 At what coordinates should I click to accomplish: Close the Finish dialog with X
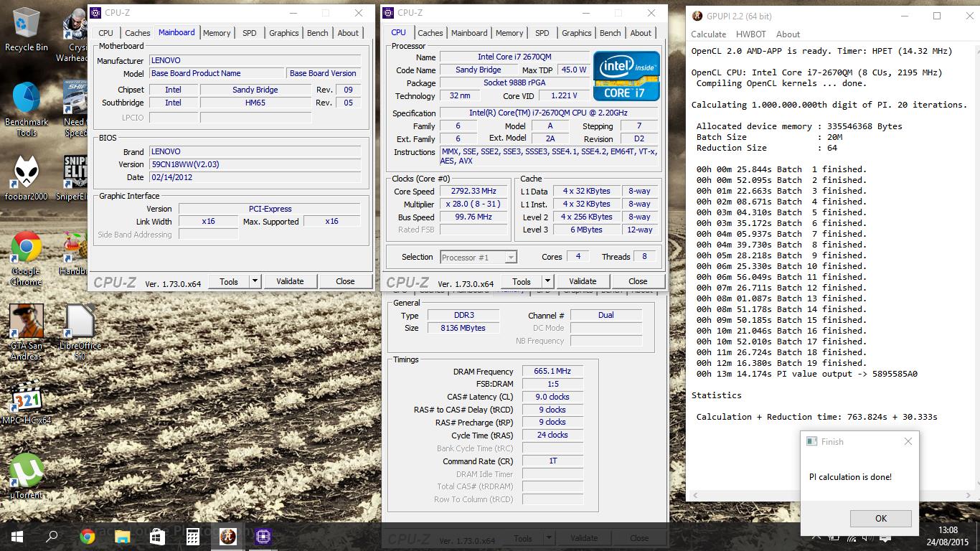908,441
